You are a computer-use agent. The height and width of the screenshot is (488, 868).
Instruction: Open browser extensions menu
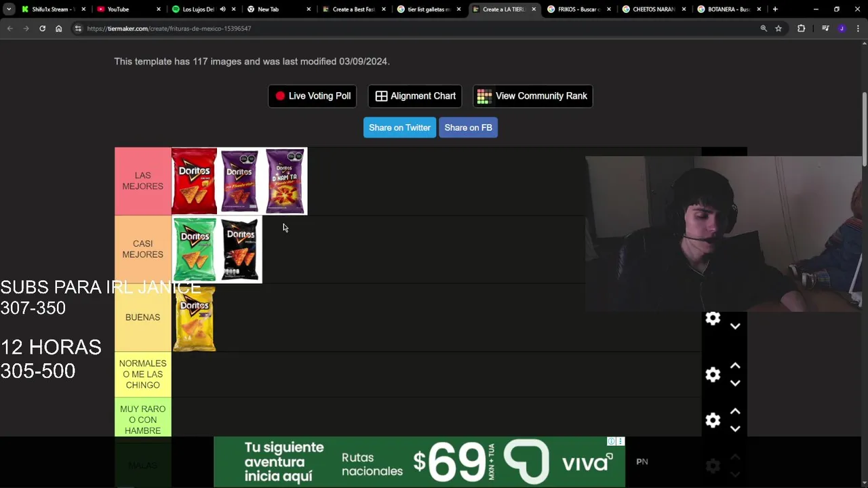[x=802, y=28]
